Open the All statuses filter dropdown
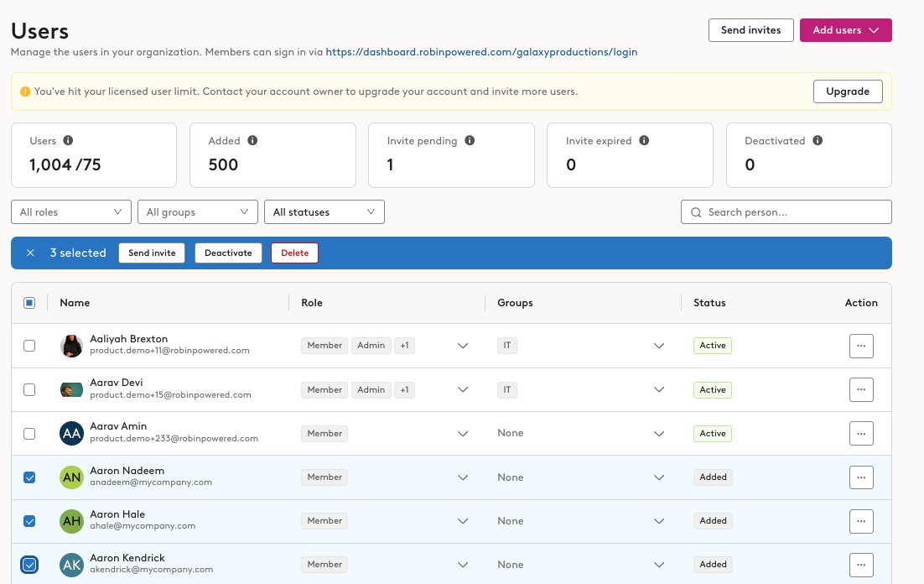This screenshot has width=924, height=584. pos(324,211)
